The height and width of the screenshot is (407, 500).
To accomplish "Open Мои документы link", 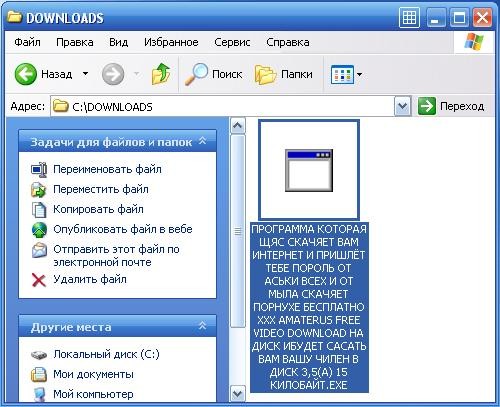I will pos(93,374).
